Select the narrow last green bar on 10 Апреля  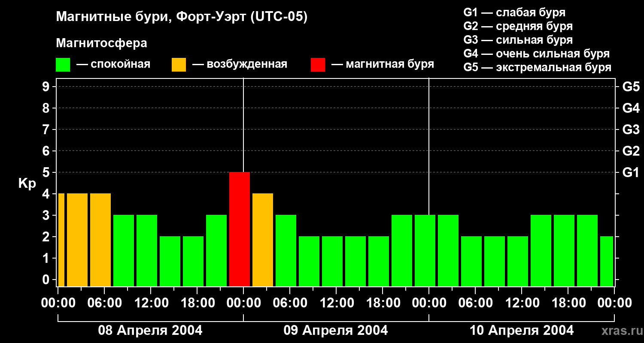[x=607, y=261]
